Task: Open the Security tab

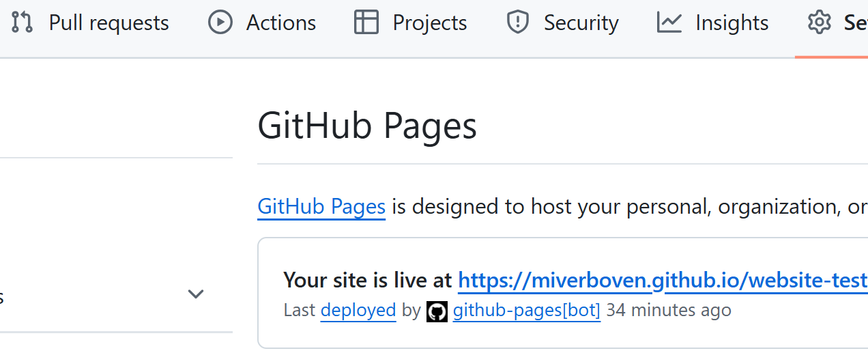Action: point(581,23)
